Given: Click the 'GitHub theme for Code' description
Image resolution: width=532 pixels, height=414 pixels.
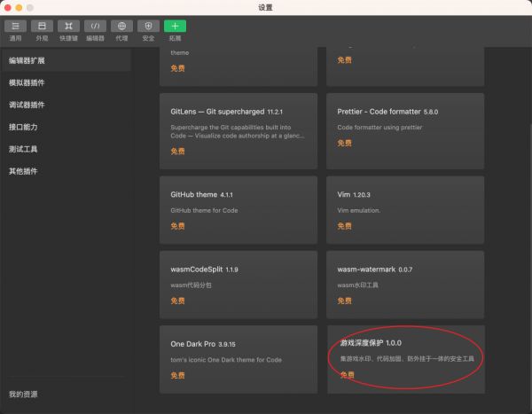Looking at the screenshot, I should (204, 210).
